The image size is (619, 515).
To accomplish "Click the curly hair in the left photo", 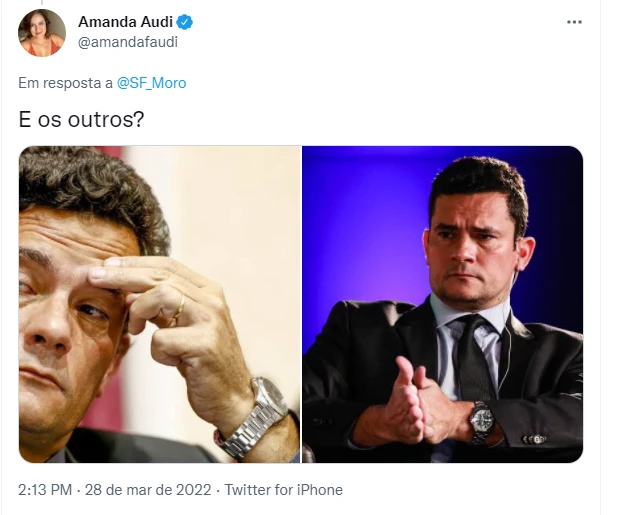I will coord(95,189).
